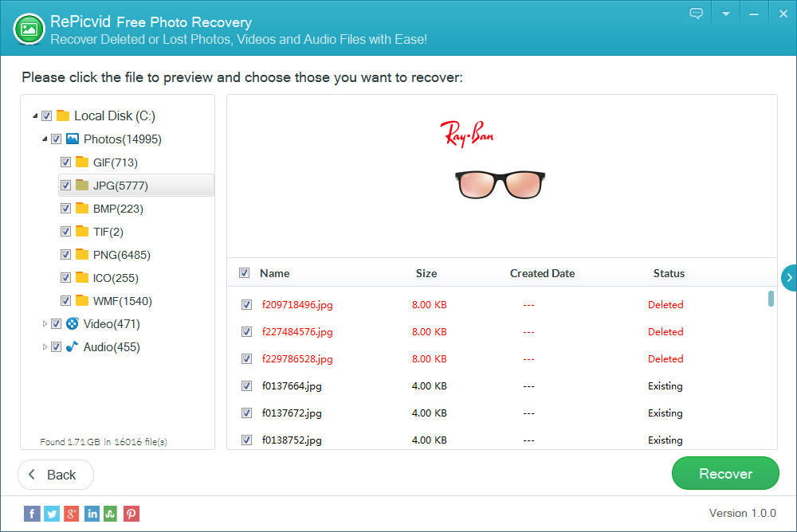Uncheck the GIF(713) folder checkbox
Screen dimensions: 797x532
pyautogui.click(x=65, y=162)
